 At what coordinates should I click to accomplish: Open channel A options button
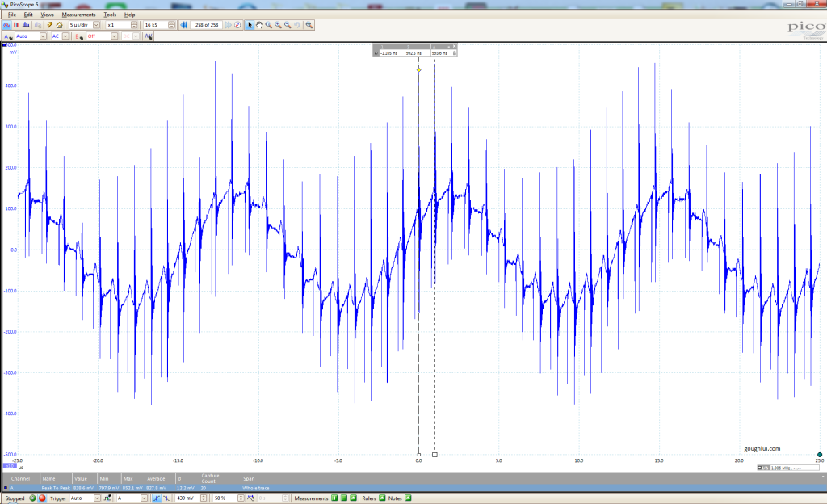[8, 36]
